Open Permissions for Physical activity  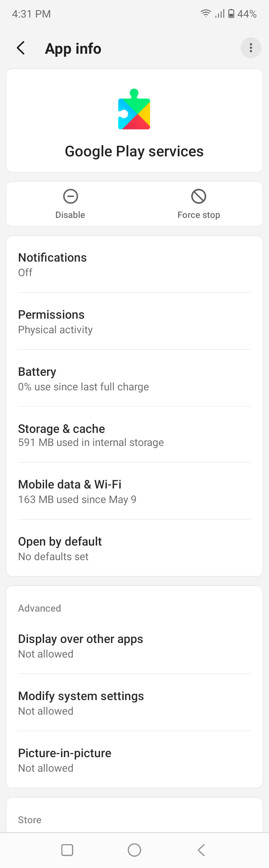click(134, 321)
